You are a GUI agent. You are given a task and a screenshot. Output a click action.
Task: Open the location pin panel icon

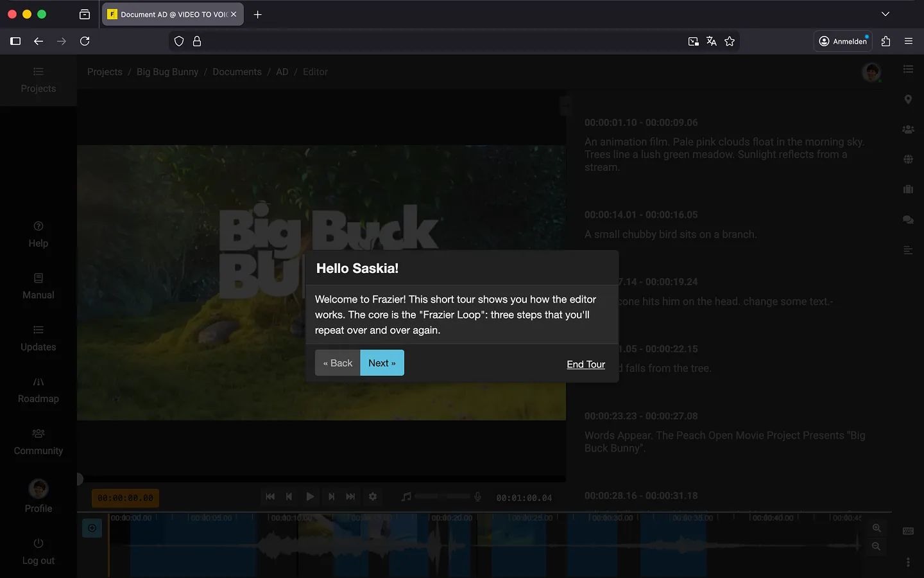point(908,100)
